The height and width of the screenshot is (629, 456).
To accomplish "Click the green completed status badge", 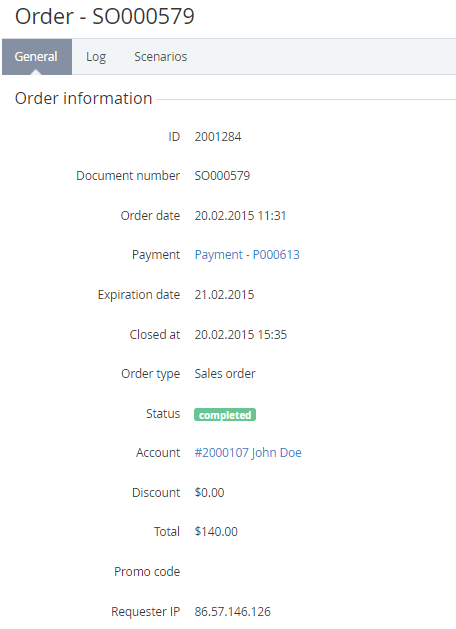I will pos(225,414).
